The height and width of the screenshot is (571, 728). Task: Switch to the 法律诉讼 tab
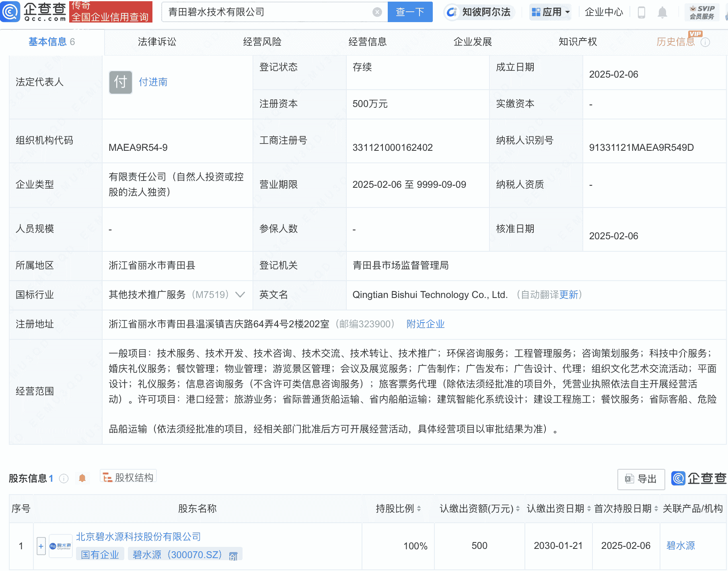(156, 41)
